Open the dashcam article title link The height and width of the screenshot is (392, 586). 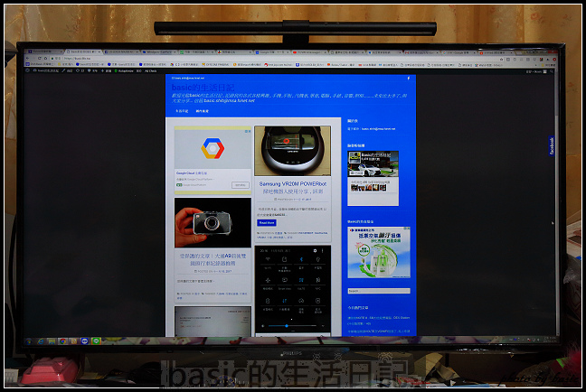click(x=213, y=259)
